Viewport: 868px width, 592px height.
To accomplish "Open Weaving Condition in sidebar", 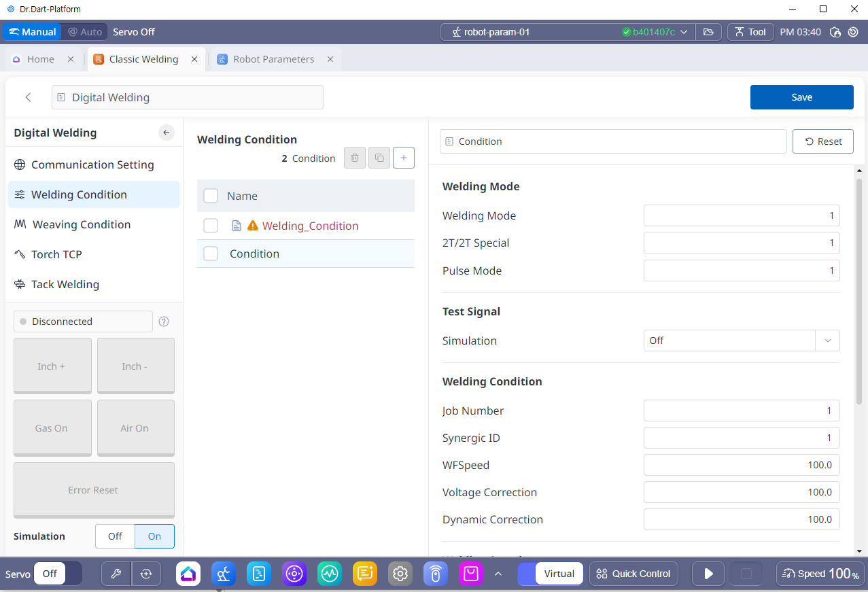I will (x=81, y=224).
